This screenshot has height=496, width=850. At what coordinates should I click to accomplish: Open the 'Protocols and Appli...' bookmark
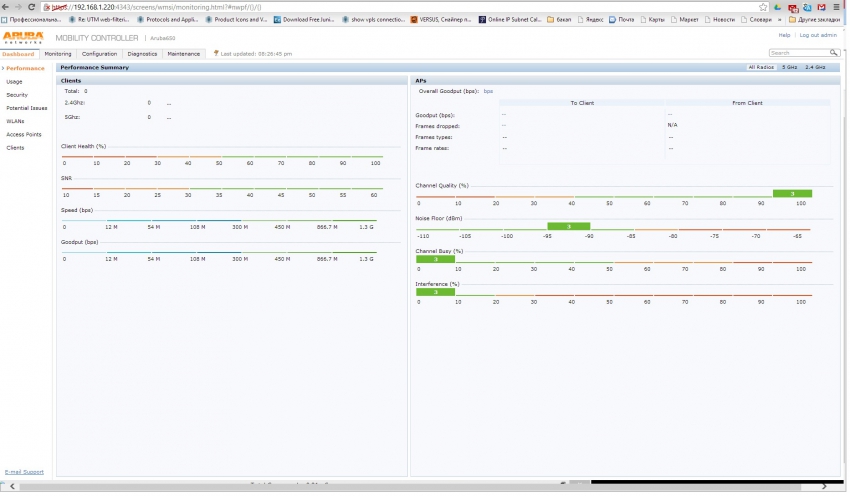pyautogui.click(x=168, y=20)
